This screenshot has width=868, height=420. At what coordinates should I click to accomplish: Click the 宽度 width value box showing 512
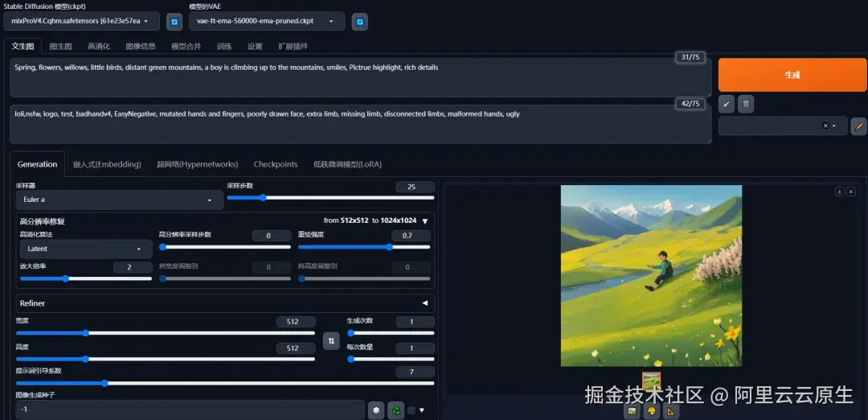[x=296, y=322]
